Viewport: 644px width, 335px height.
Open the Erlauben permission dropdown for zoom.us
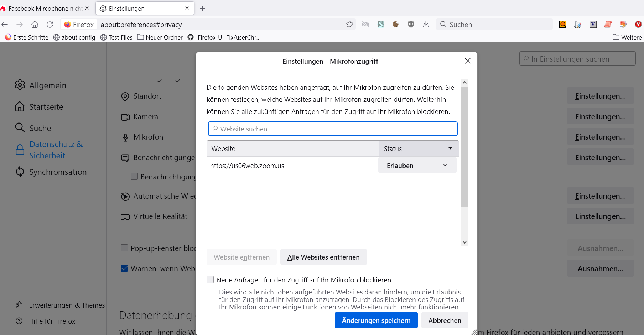click(x=417, y=166)
